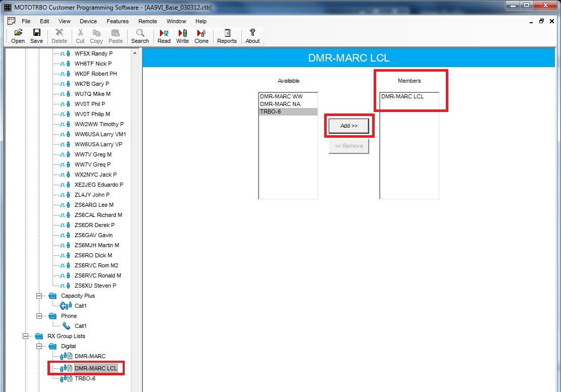This screenshot has height=392, width=561.
Task: Write to the radio with Write icon
Action: coord(182,33)
